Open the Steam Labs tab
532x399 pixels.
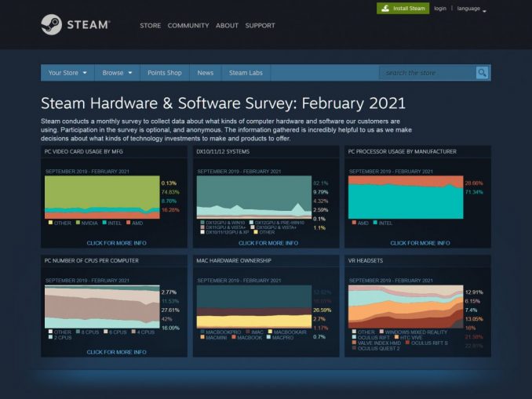point(246,73)
